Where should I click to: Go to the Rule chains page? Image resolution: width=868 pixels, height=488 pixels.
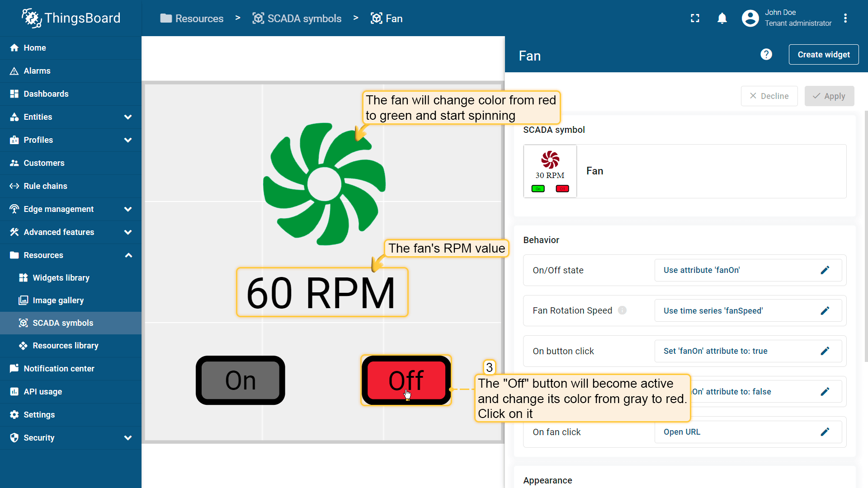45,186
